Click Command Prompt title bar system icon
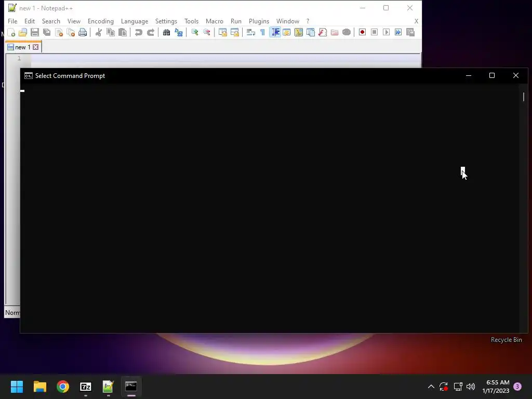The width and height of the screenshot is (532, 399). [x=29, y=76]
